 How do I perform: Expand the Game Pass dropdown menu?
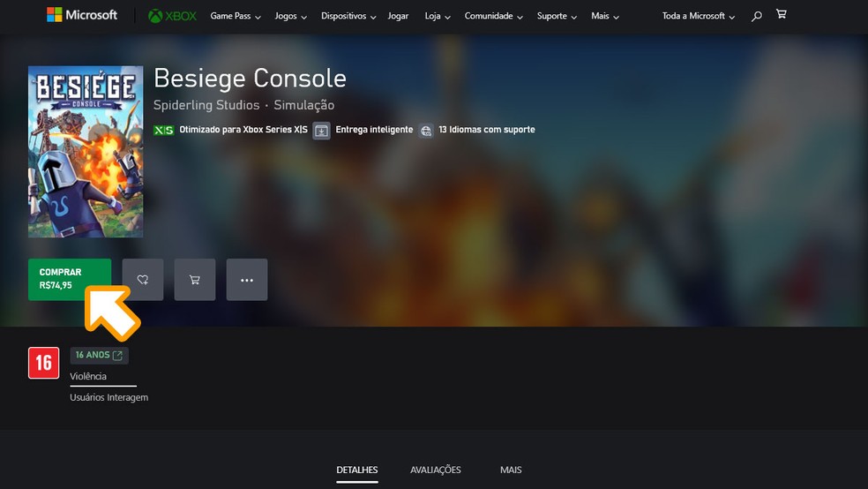click(x=236, y=16)
